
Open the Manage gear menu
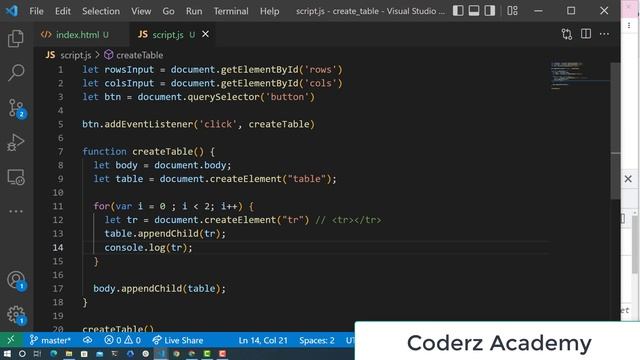pyautogui.click(x=16, y=315)
